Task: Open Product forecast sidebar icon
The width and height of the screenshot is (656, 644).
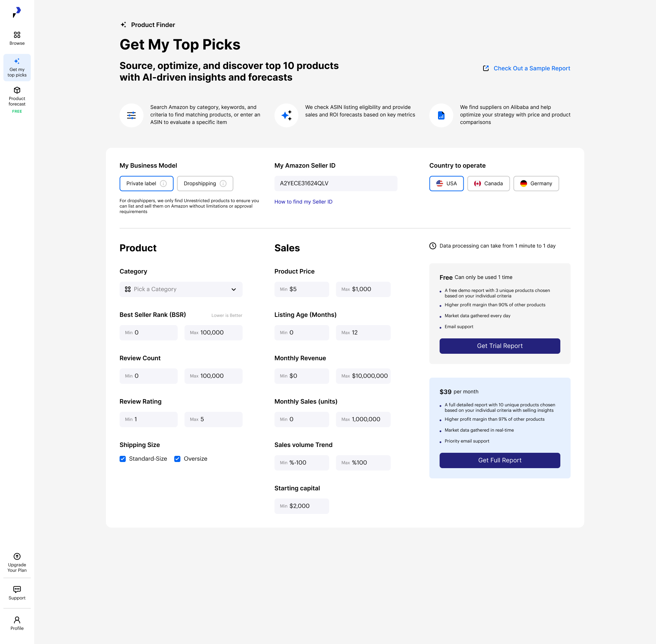Action: coord(17,90)
